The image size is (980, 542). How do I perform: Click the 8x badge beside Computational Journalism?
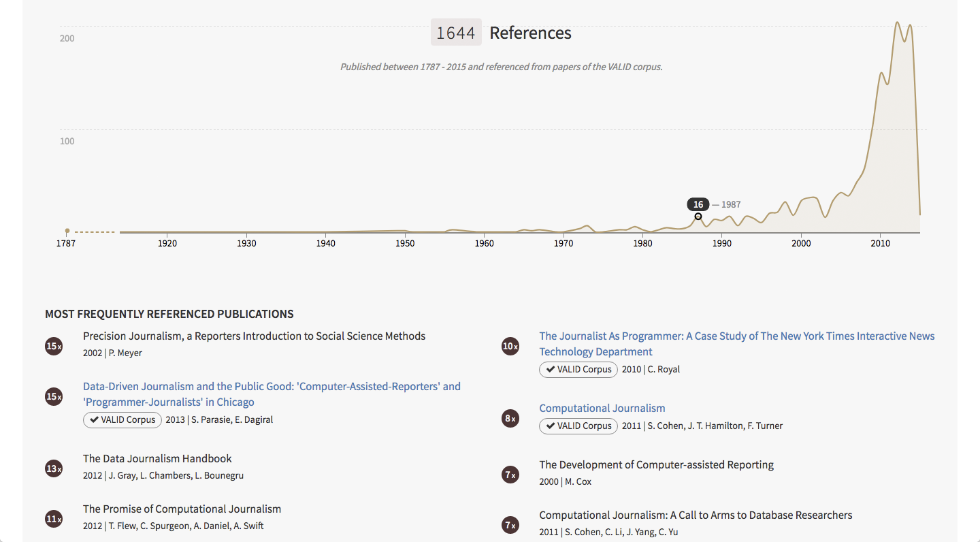pos(510,418)
